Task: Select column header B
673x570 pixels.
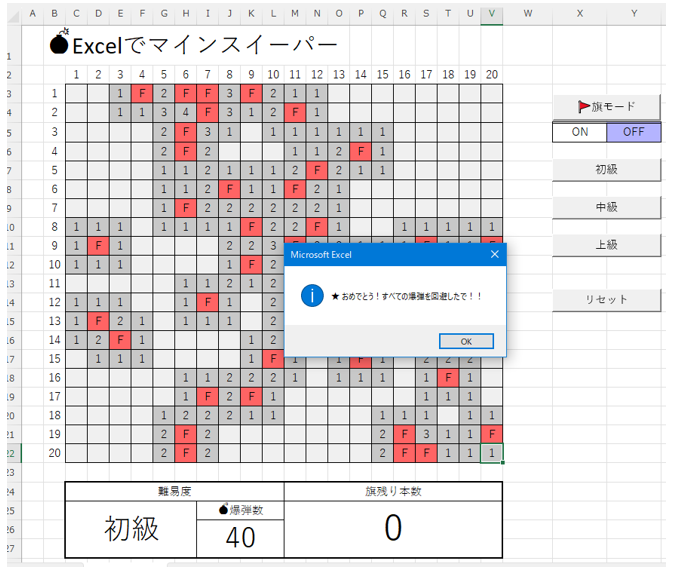Action: [x=55, y=14]
